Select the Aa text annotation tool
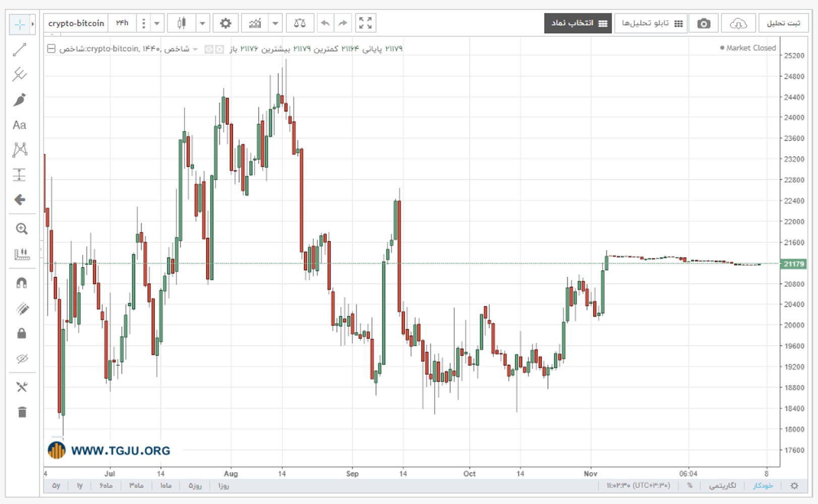Image resolution: width=818 pixels, height=504 pixels. [20, 125]
